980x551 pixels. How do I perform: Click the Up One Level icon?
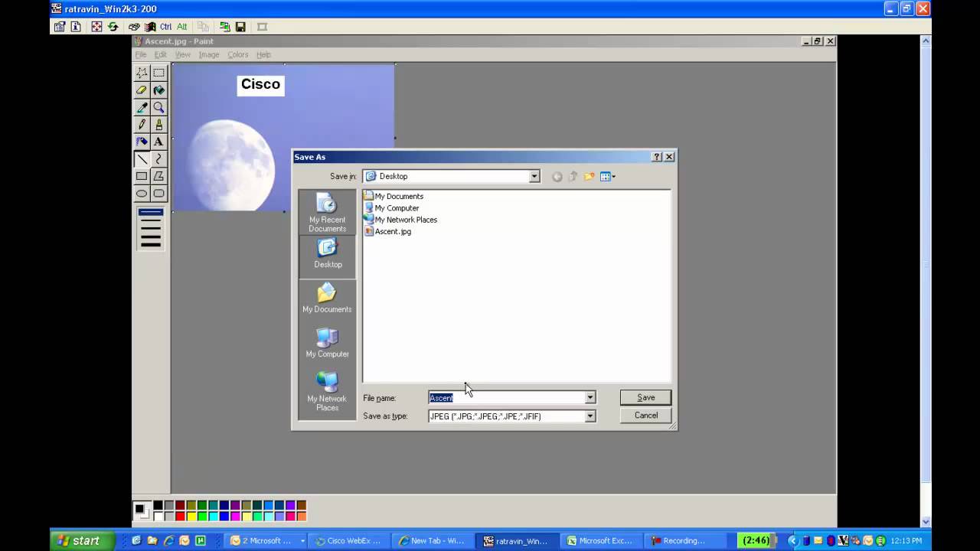(x=573, y=177)
